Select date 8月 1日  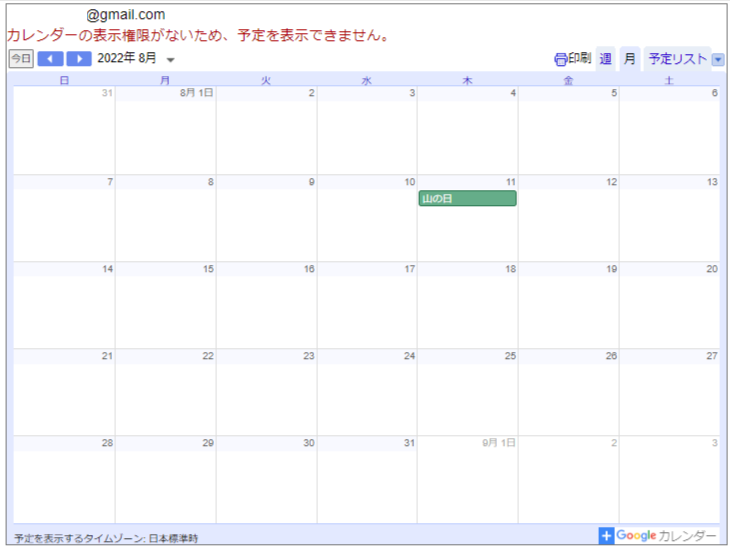[x=196, y=93]
